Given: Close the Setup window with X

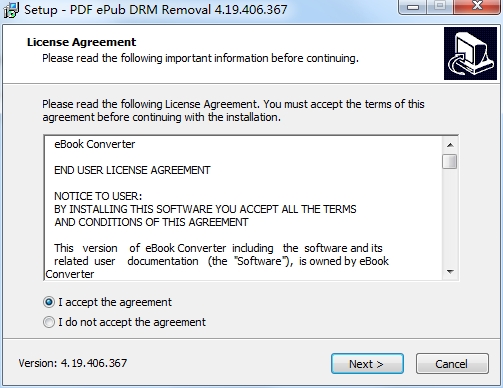Looking at the screenshot, I should [x=477, y=6].
